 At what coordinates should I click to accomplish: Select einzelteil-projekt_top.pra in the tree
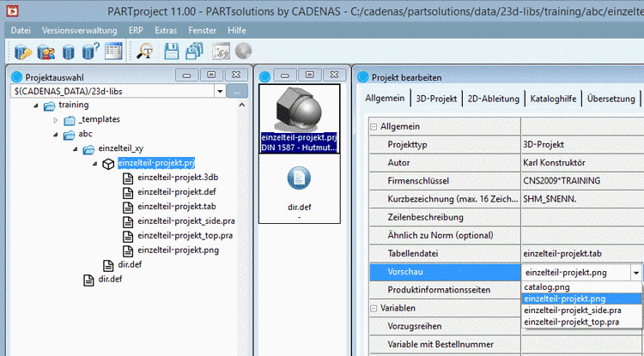click(185, 236)
